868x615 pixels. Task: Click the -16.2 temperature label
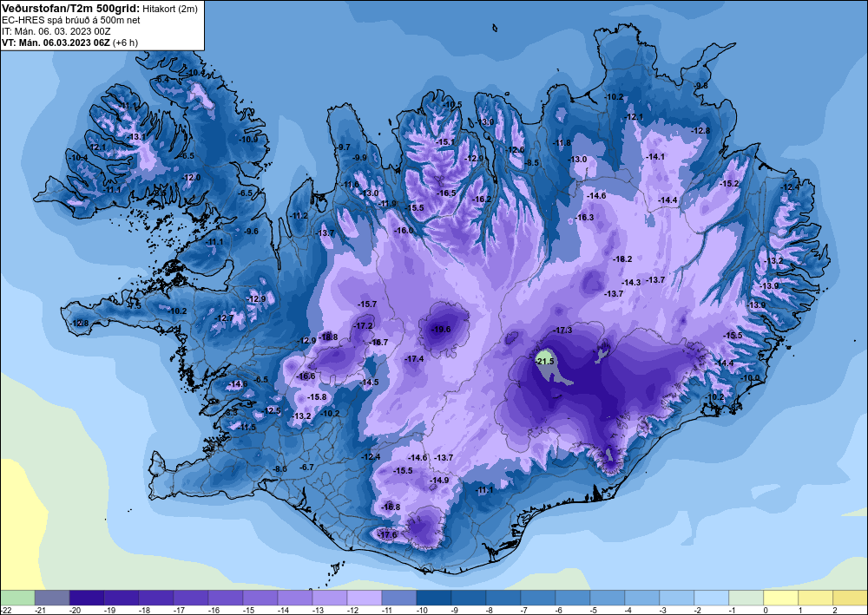(x=482, y=200)
